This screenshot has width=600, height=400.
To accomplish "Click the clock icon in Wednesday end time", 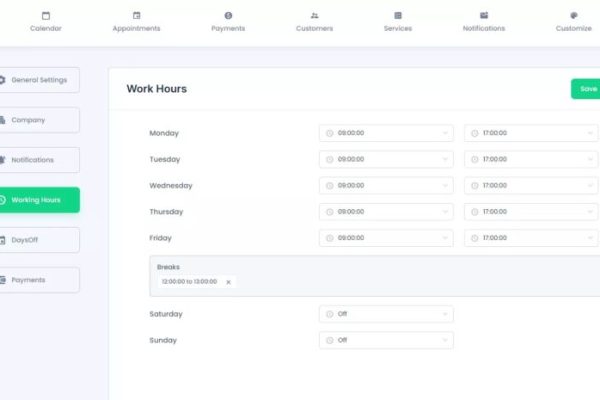I will tap(474, 186).
